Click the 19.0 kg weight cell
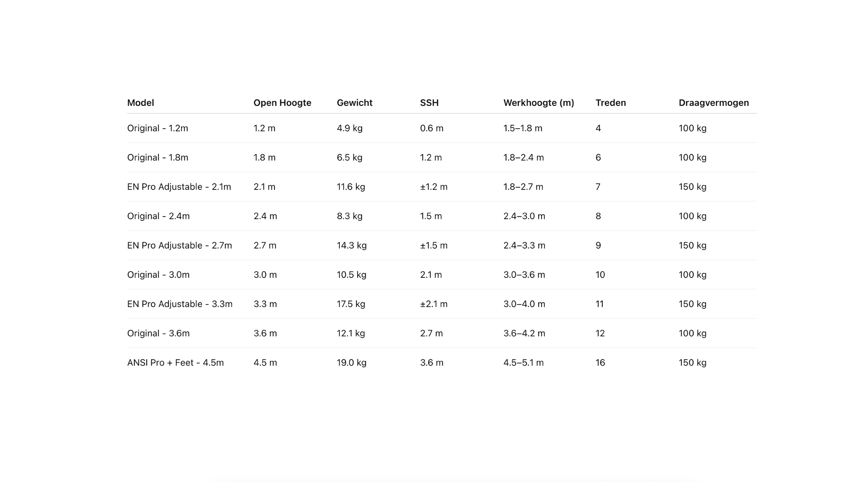The height and width of the screenshot is (482, 868). tap(352, 363)
